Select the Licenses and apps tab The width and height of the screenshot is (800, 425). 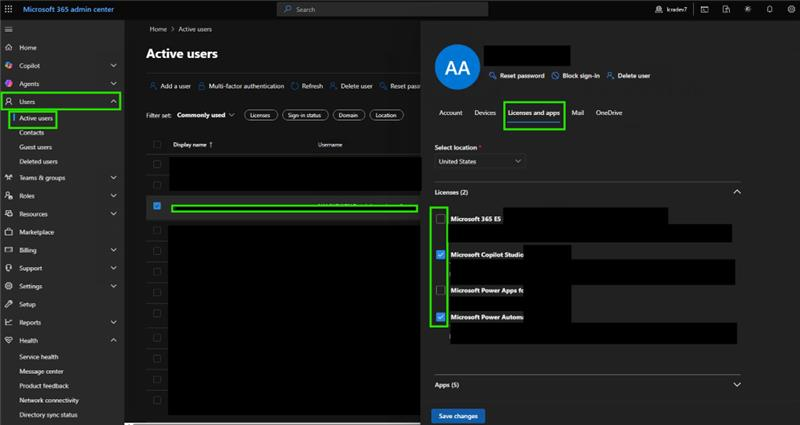(x=534, y=113)
